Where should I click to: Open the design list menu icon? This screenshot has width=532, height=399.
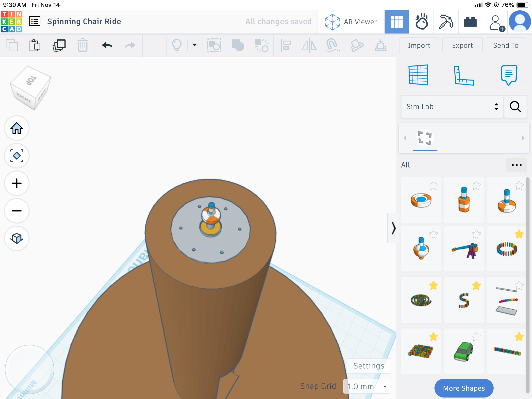pos(35,21)
